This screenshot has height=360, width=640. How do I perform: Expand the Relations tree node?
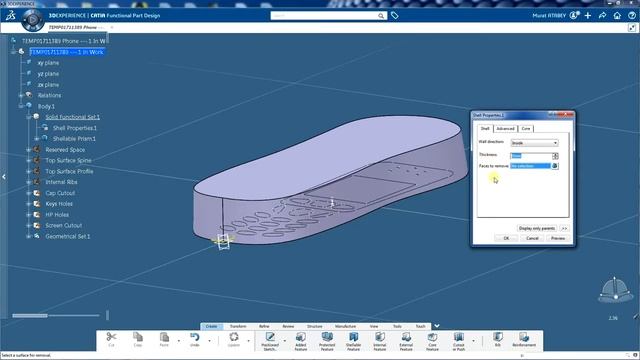[21, 95]
